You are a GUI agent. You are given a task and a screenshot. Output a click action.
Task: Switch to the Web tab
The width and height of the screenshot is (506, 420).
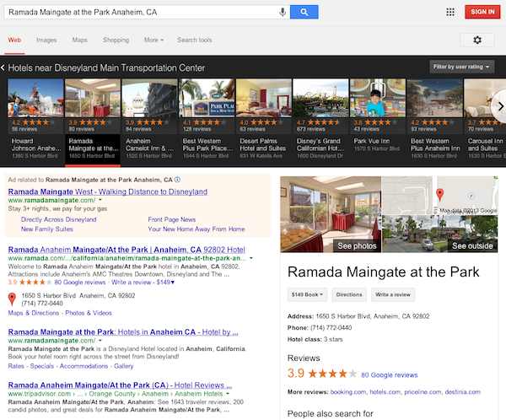click(x=14, y=40)
